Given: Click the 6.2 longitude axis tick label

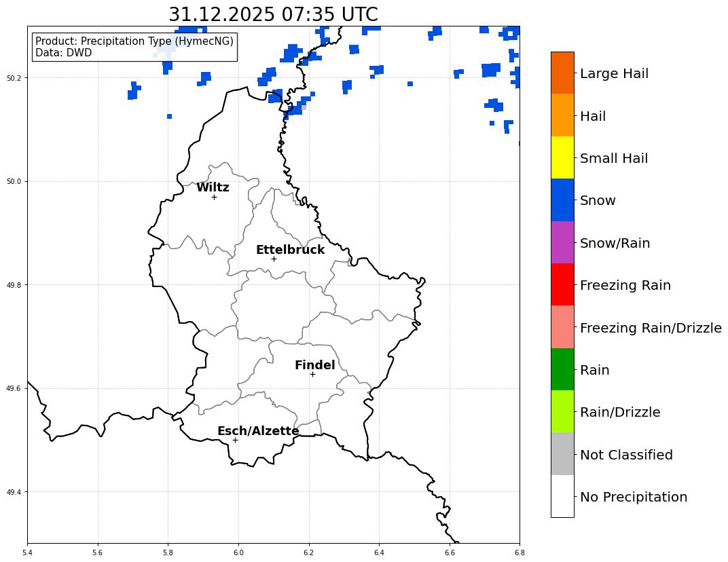Looking at the screenshot, I should (309, 552).
